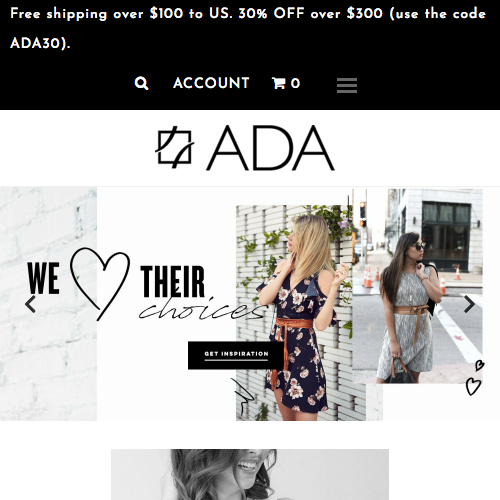Click the handwritten choices script text
Viewport: 500px width, 500px height.
tap(202, 308)
